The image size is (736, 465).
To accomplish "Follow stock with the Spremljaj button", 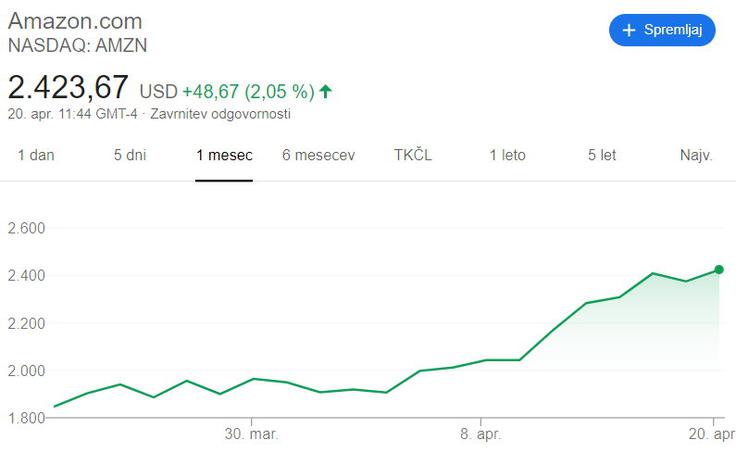I will pyautogui.click(x=662, y=30).
